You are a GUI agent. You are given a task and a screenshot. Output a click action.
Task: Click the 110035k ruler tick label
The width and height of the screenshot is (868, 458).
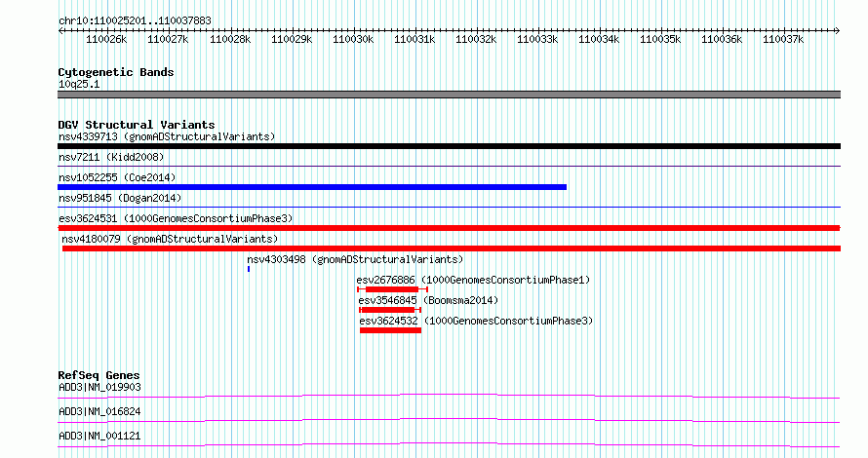click(660, 39)
